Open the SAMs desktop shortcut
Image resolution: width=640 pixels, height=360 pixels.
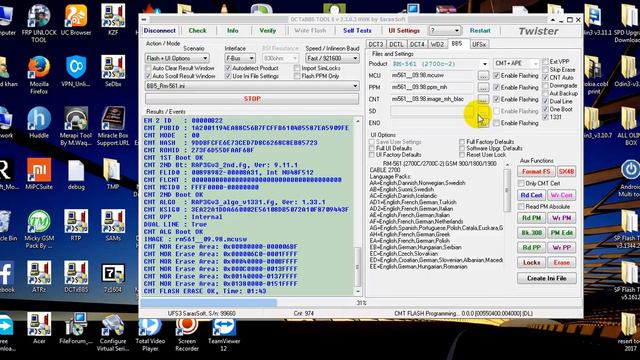[x=113, y=226]
